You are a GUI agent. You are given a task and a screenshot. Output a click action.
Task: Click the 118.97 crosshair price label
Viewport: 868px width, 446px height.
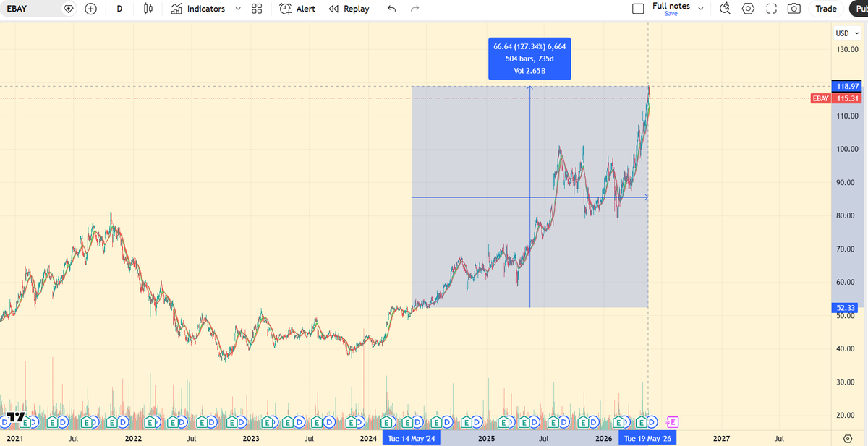848,86
